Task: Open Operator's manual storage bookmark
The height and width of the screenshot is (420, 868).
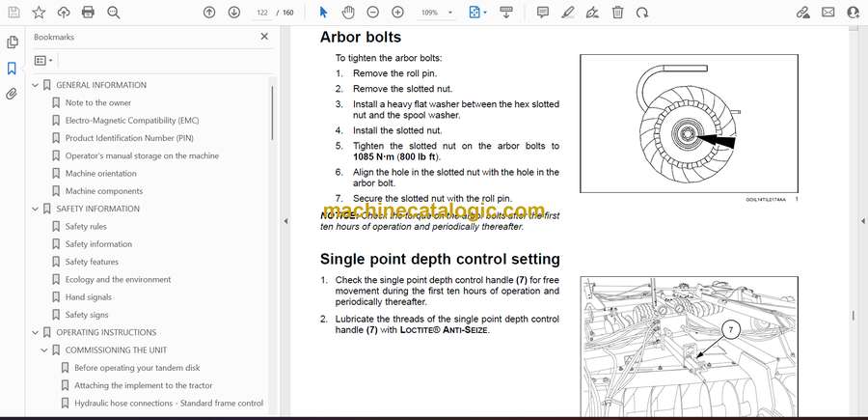Action: click(142, 155)
